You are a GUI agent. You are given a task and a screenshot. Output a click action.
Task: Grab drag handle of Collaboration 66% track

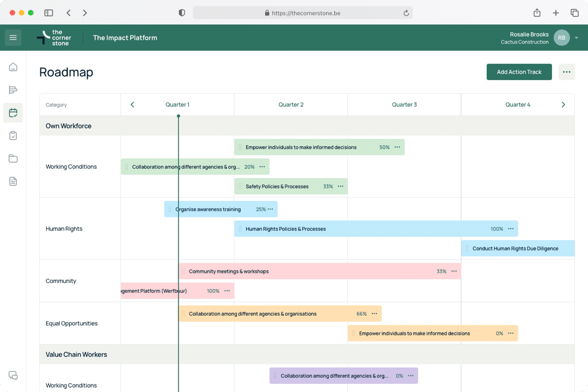[x=183, y=314]
